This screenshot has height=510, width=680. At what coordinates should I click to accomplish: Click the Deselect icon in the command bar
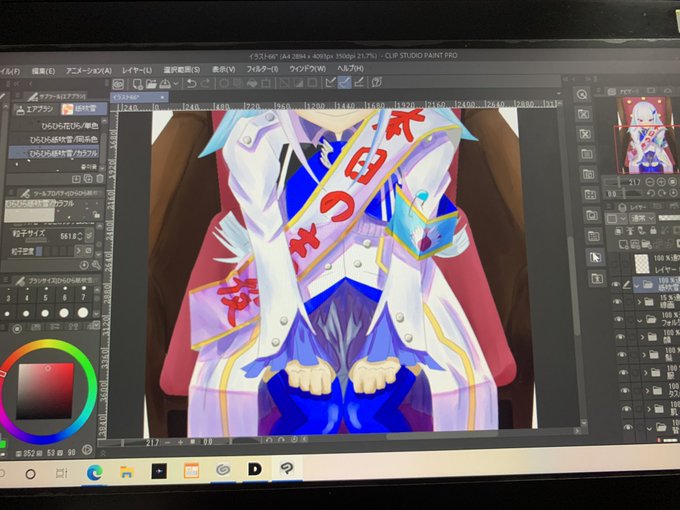[x=284, y=82]
